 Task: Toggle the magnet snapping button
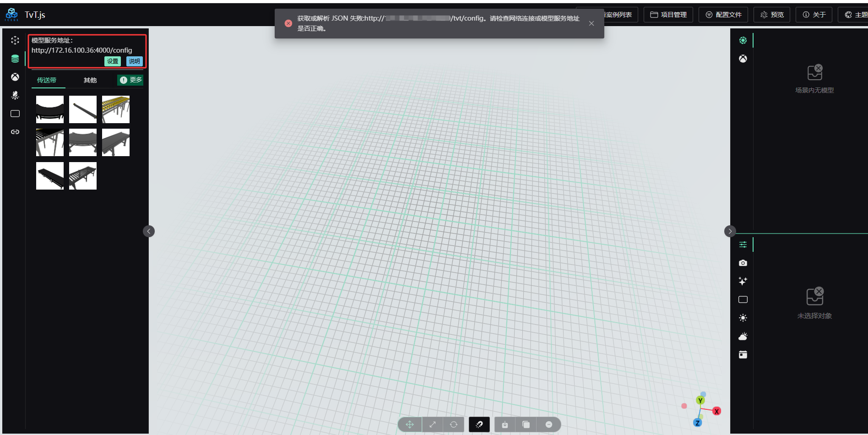point(479,424)
